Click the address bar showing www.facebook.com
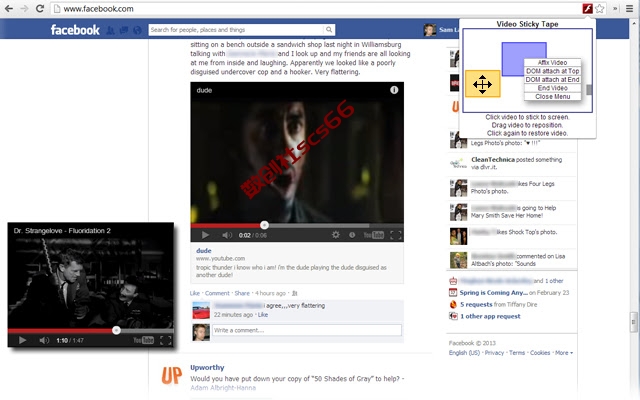 (x=316, y=9)
